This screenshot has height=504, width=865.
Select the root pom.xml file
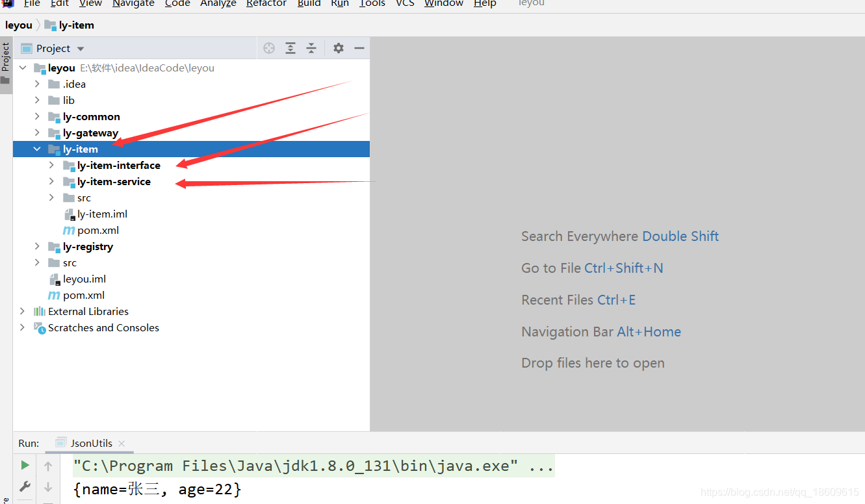[84, 295]
